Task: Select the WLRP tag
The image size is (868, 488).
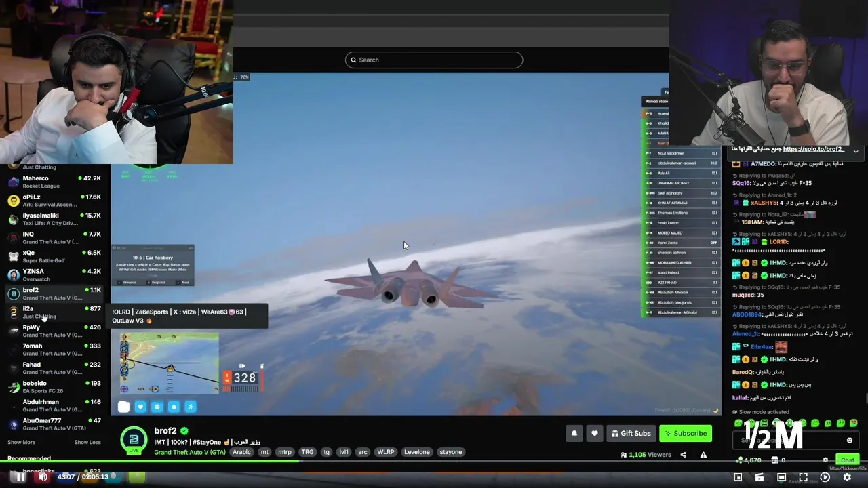Action: click(x=386, y=452)
